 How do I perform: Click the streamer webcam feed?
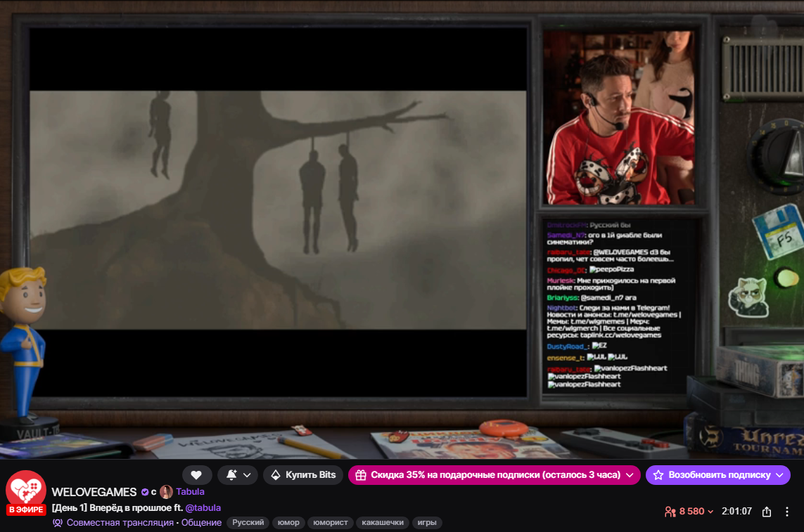pos(619,117)
